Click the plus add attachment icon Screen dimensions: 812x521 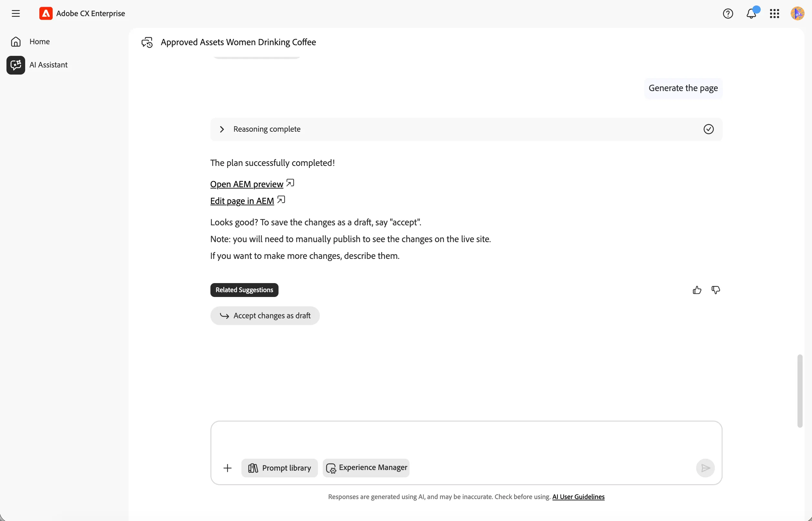click(228, 468)
